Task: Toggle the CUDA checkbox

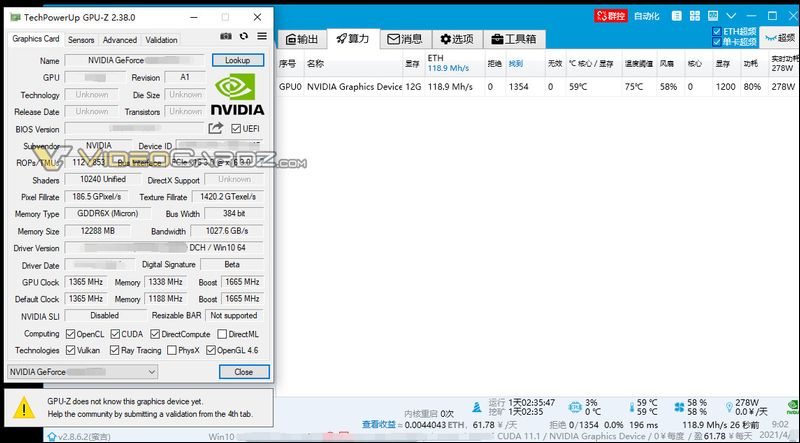Action: click(115, 334)
